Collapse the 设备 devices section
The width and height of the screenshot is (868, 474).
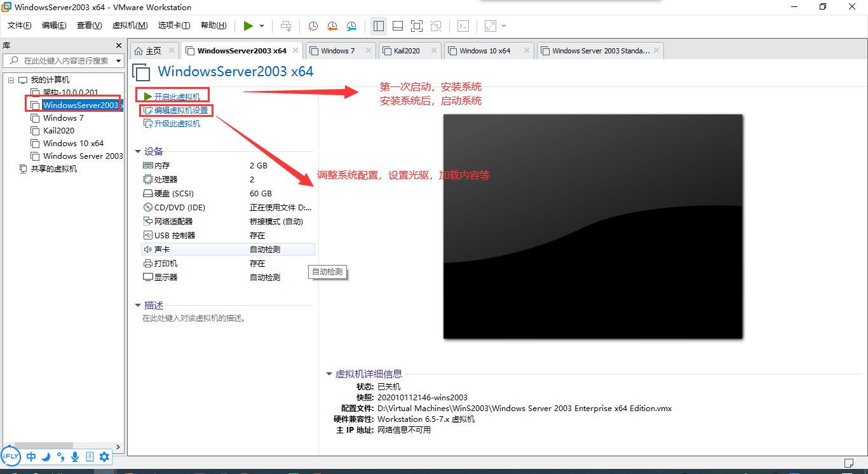[x=138, y=152]
